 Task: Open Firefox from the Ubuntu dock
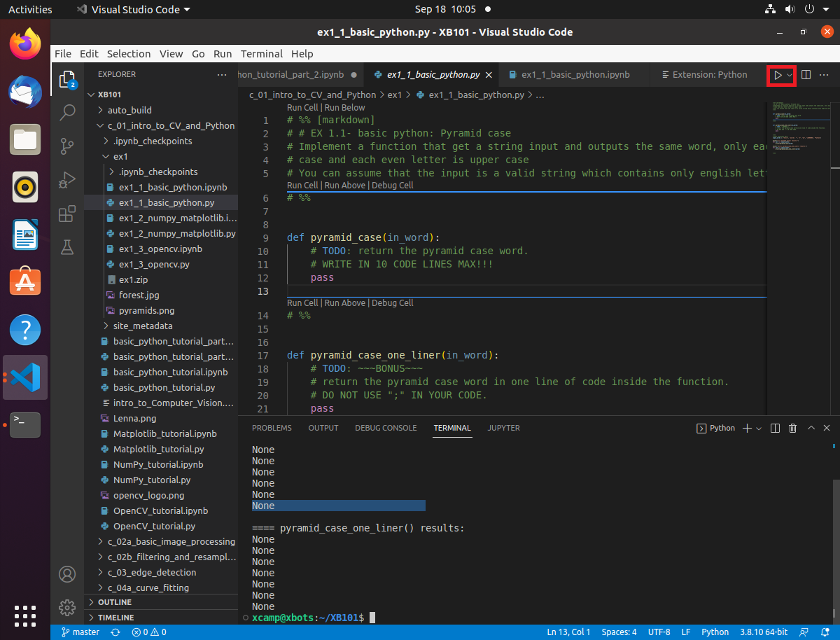25,44
